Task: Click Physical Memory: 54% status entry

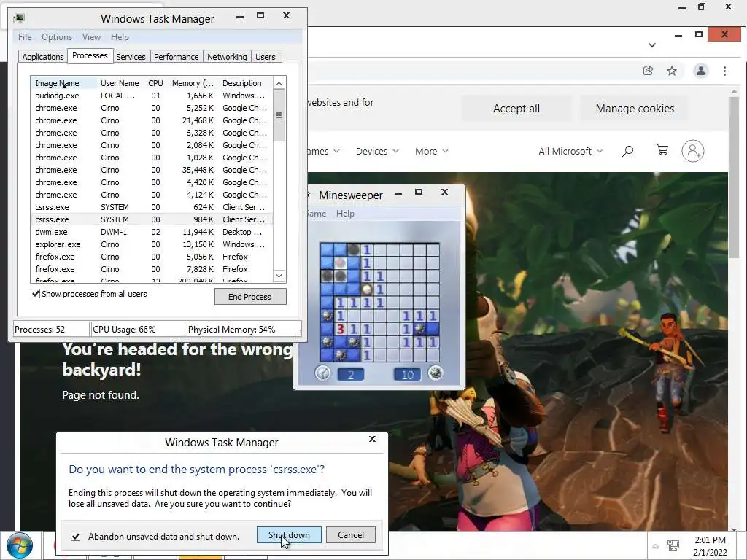Action: pyautogui.click(x=244, y=330)
